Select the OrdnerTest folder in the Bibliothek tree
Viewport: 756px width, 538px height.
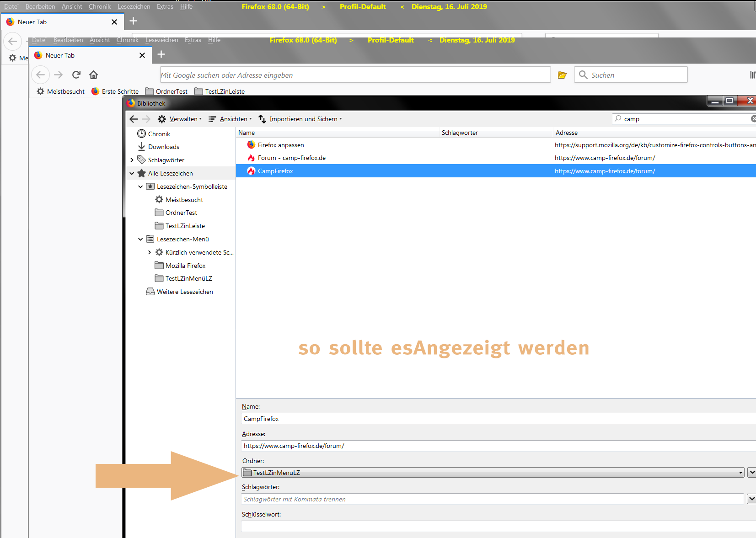coord(176,213)
